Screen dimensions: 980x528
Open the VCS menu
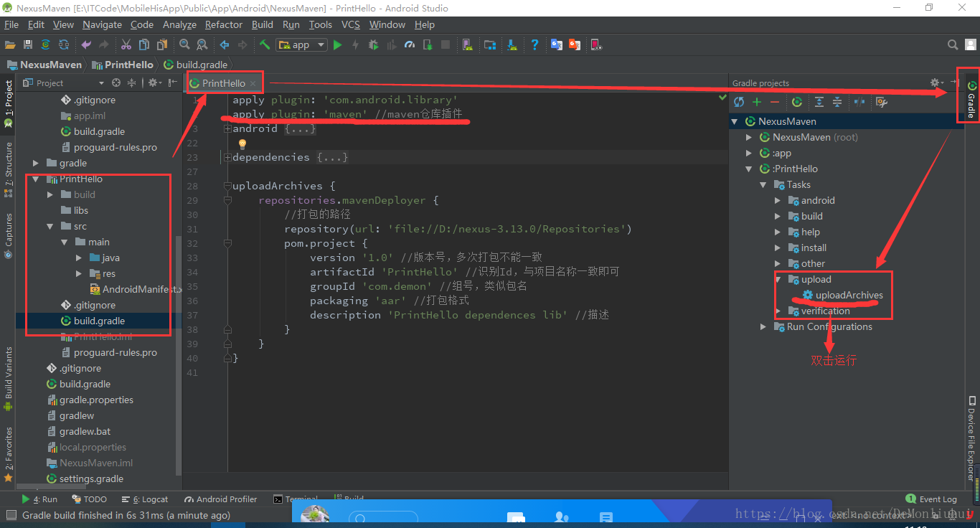351,24
